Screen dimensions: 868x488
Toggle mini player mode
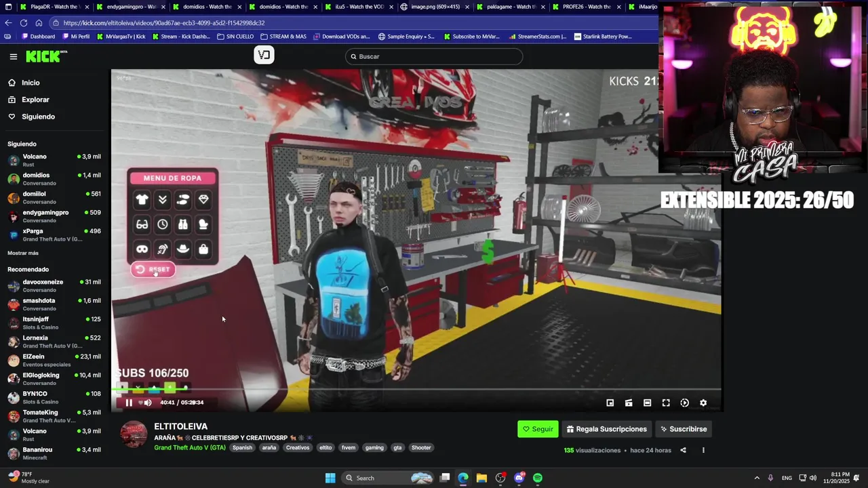pyautogui.click(x=610, y=403)
